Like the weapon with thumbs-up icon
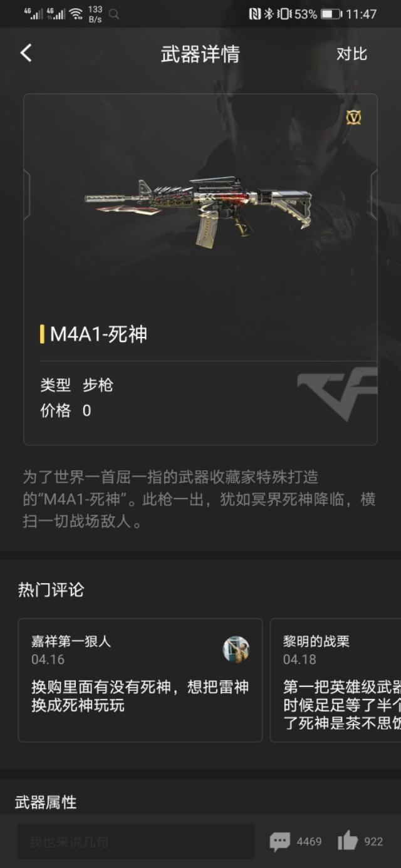 (347, 840)
